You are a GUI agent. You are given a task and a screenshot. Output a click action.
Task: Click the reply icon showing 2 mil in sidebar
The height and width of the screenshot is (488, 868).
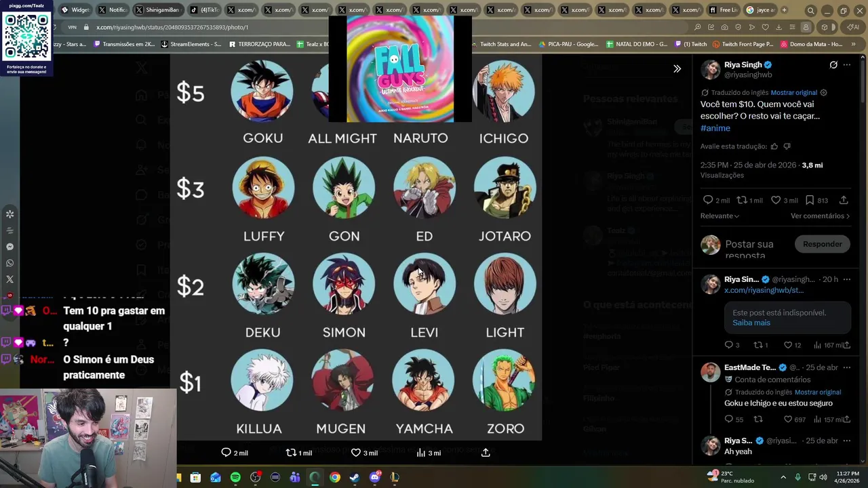tap(708, 200)
